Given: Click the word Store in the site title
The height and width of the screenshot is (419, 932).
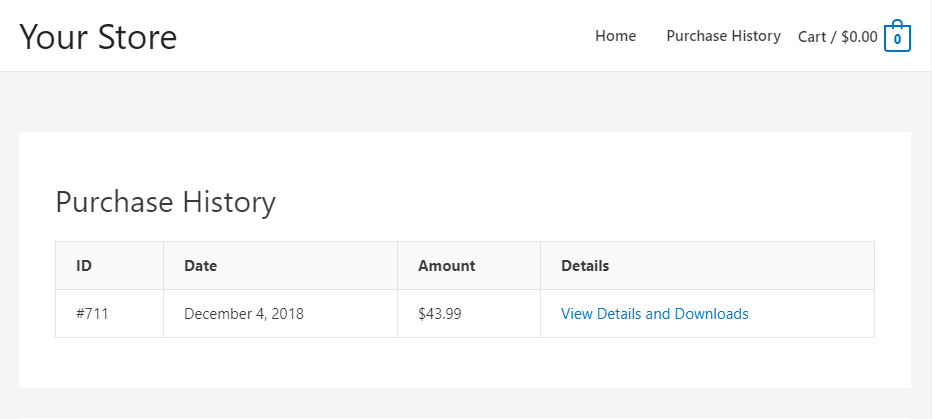Looking at the screenshot, I should (x=137, y=36).
